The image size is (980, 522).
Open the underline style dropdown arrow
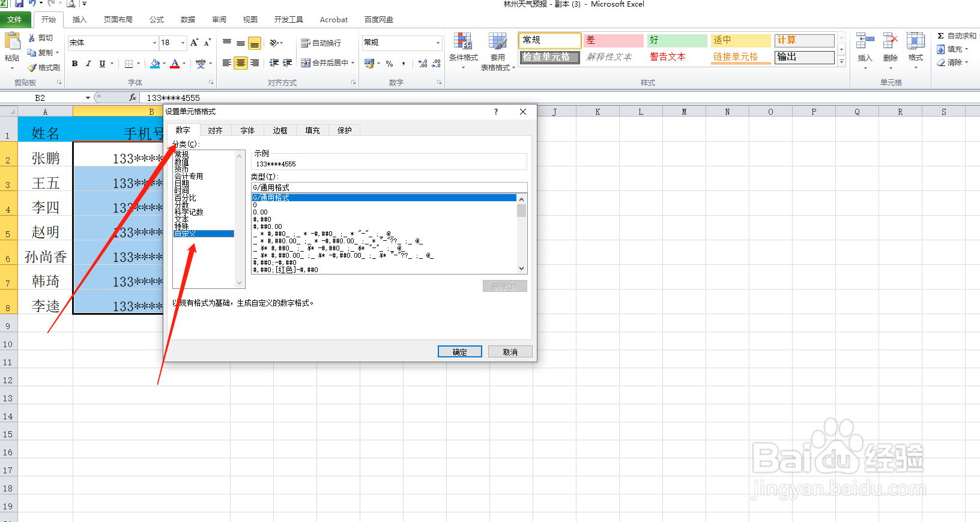click(x=112, y=63)
